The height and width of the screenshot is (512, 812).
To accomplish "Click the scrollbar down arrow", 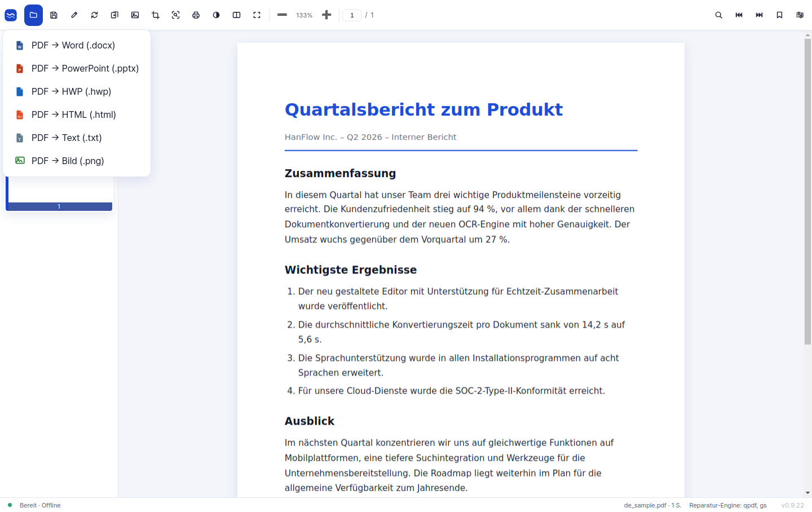I will (x=807, y=493).
